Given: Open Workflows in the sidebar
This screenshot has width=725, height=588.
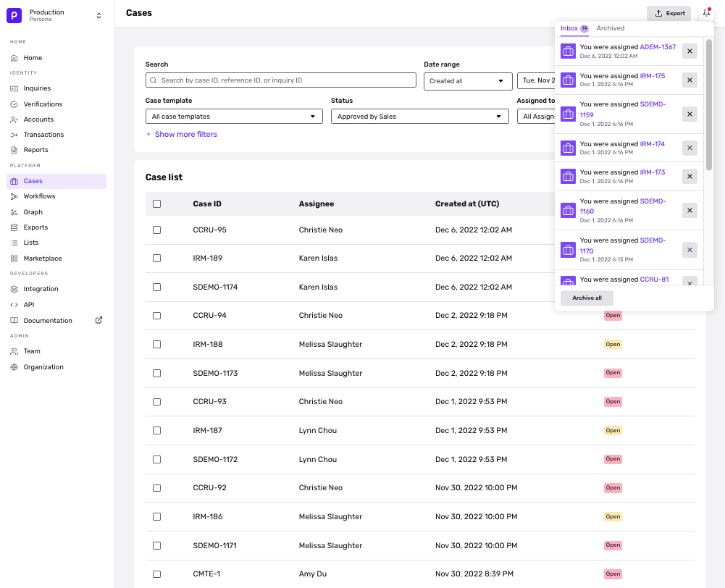Looking at the screenshot, I should [57, 196].
